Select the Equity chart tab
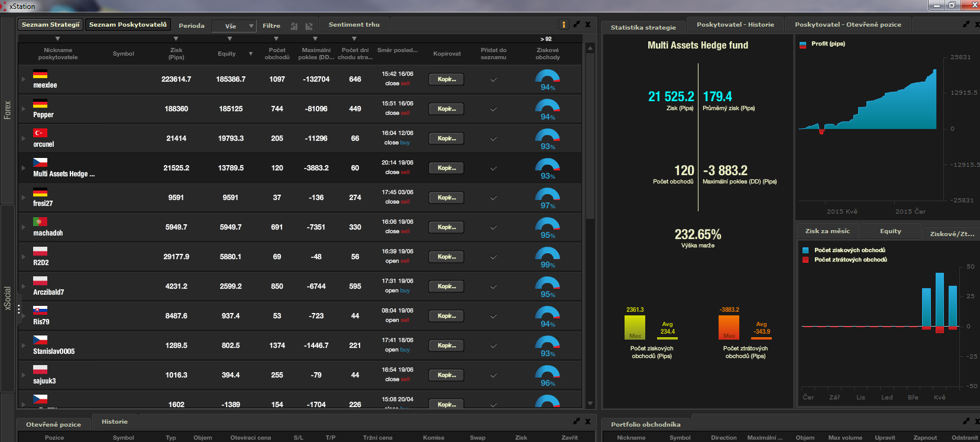The image size is (980, 442). [890, 231]
